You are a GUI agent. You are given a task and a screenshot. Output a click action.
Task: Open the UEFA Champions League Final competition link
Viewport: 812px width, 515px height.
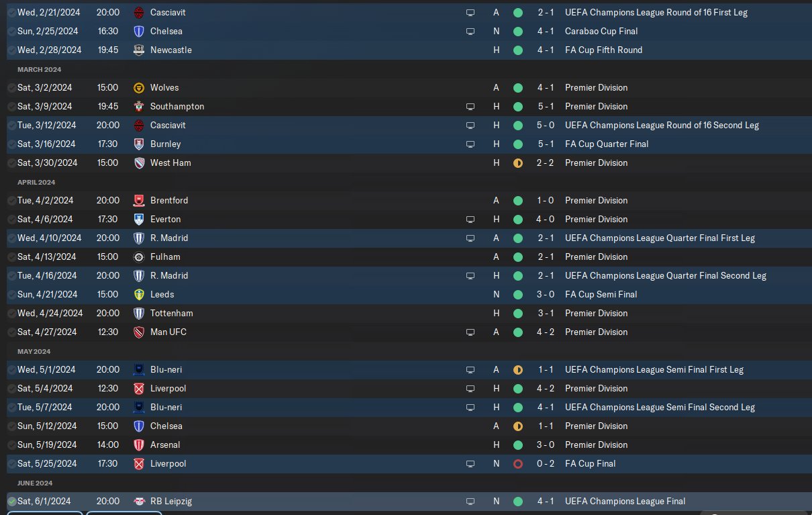pyautogui.click(x=625, y=501)
